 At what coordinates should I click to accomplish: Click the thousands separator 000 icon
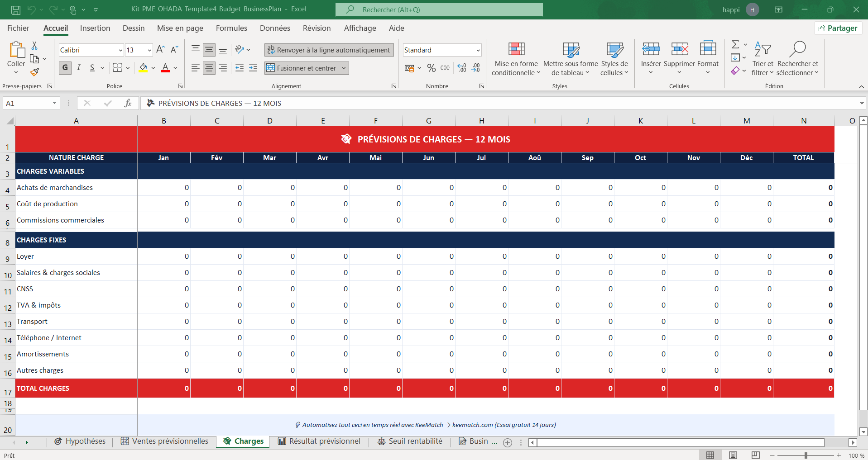click(x=445, y=68)
